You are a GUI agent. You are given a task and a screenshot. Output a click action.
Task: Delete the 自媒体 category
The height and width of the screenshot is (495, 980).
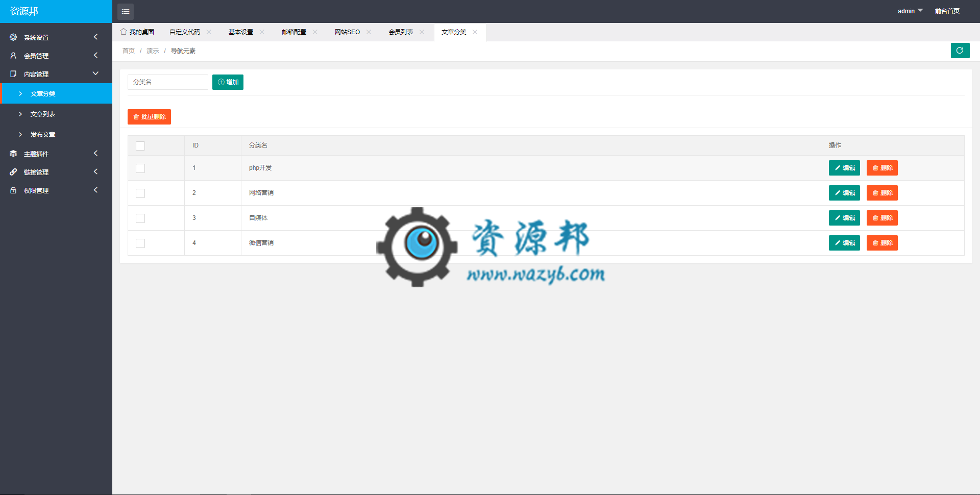[x=882, y=218]
